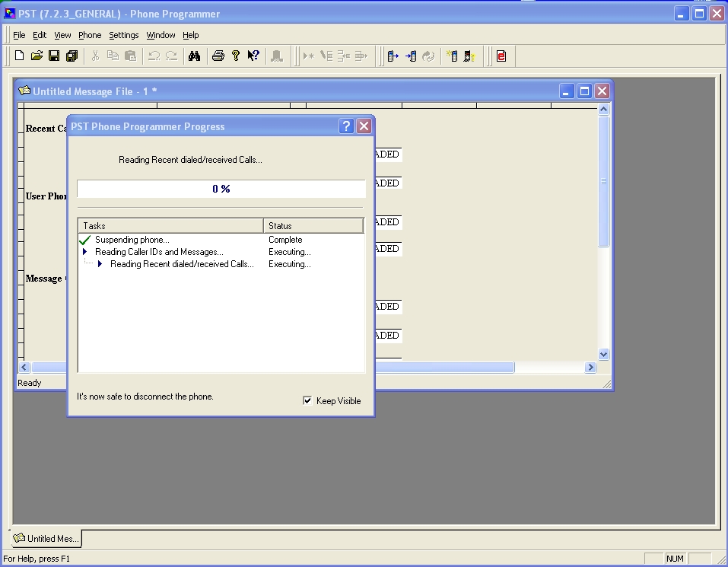The height and width of the screenshot is (567, 728).
Task: Click the 'Complete' status cell
Action: (285, 240)
